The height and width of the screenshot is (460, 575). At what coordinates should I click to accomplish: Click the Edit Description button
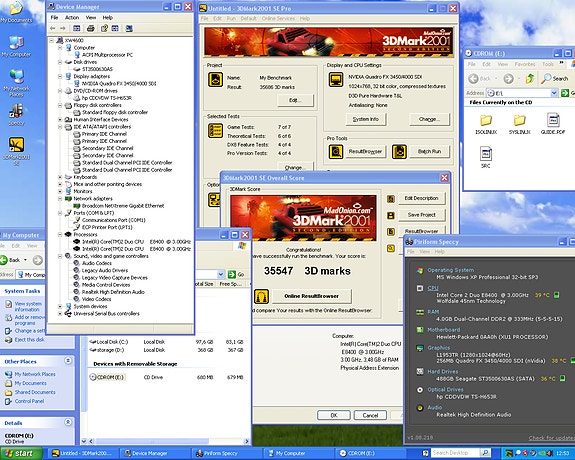(x=421, y=198)
